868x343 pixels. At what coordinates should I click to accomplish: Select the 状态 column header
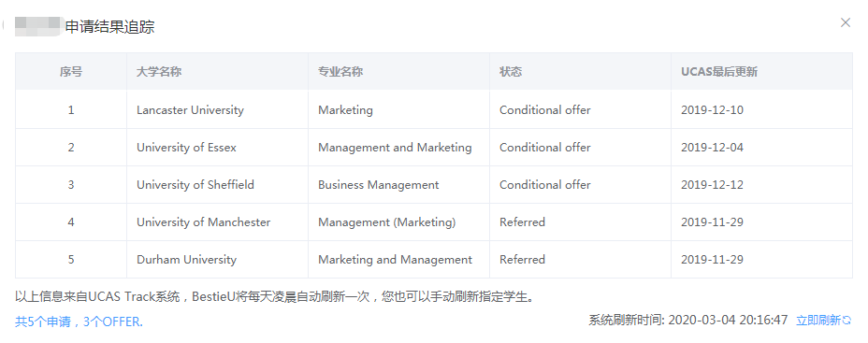pyautogui.click(x=580, y=72)
